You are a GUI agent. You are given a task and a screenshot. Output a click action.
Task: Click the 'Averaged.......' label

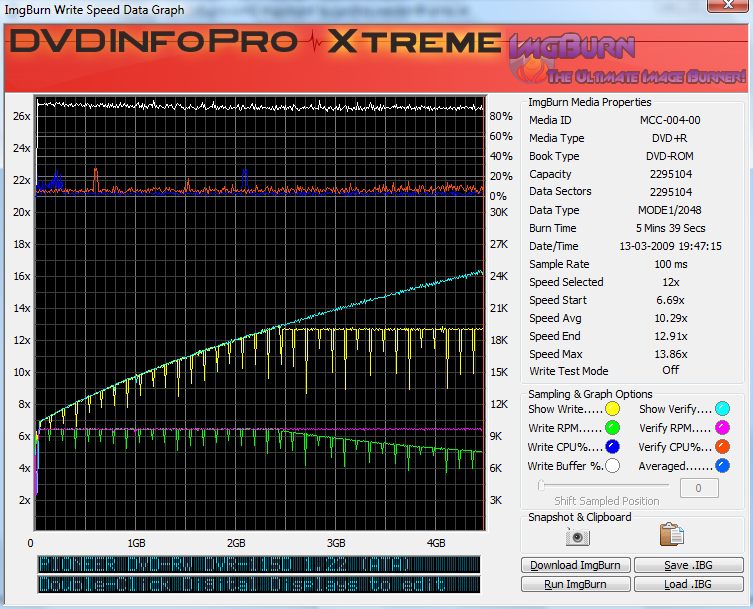(x=675, y=466)
